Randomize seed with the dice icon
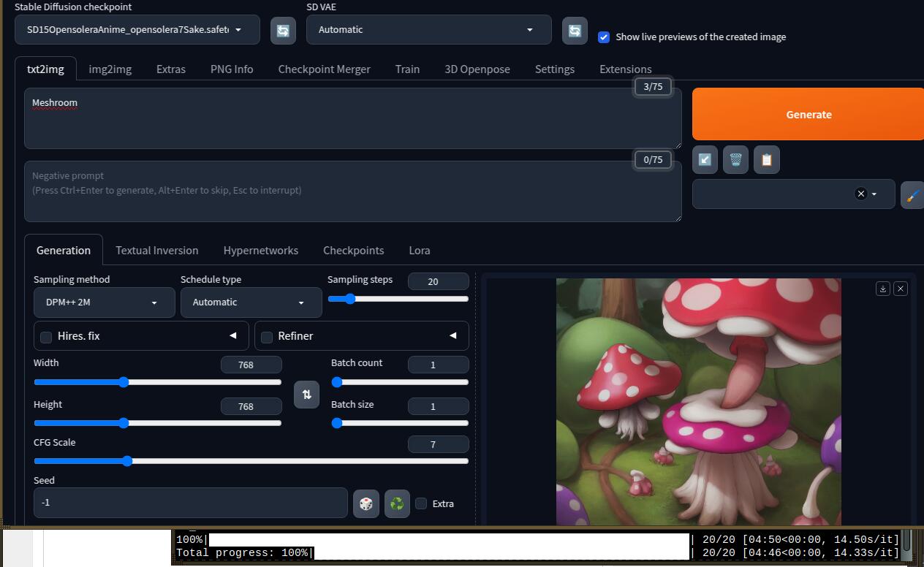This screenshot has width=924, height=567. [366, 503]
